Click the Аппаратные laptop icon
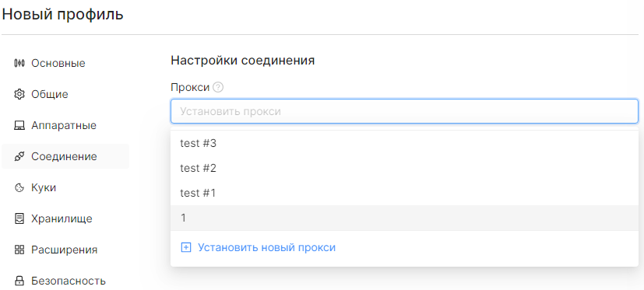644x290 pixels. tap(19, 125)
